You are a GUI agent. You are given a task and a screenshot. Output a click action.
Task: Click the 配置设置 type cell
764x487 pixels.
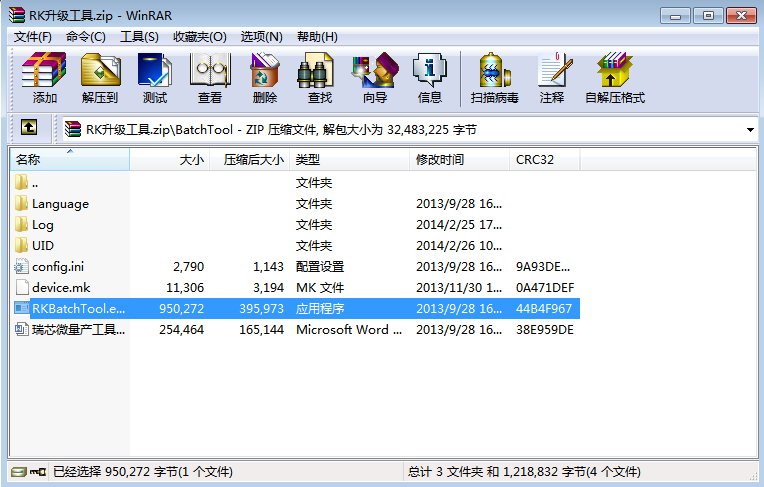coord(320,267)
